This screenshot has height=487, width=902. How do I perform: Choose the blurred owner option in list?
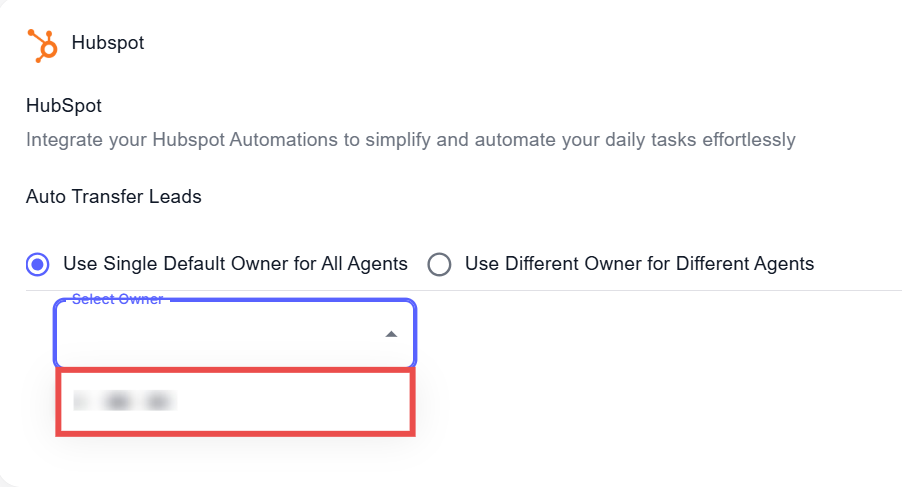point(125,402)
